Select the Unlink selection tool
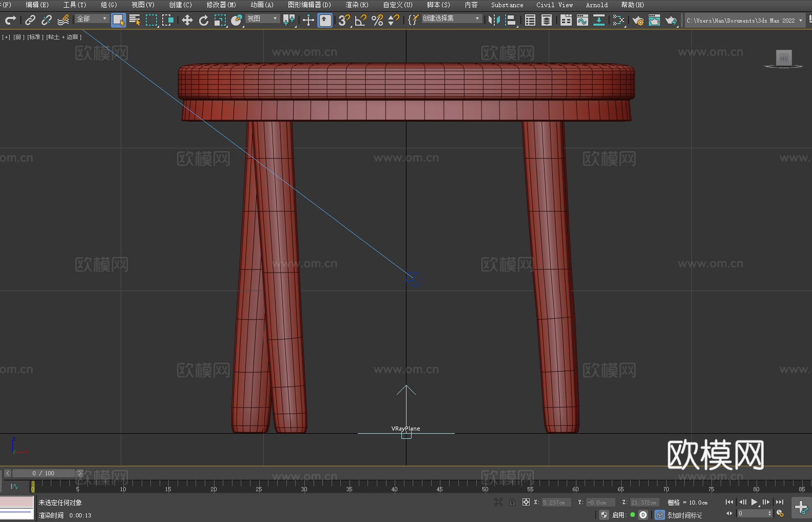The width and height of the screenshot is (812, 522). 47,20
